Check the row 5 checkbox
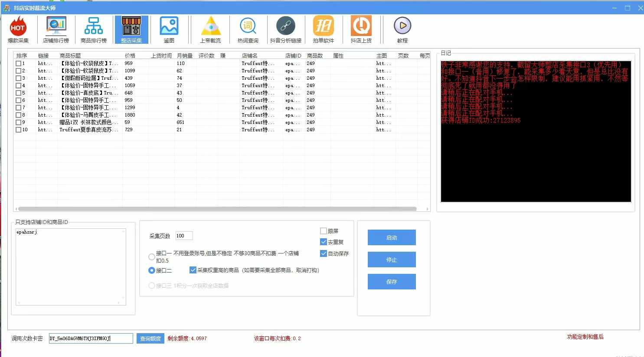The image size is (644, 357). click(18, 93)
